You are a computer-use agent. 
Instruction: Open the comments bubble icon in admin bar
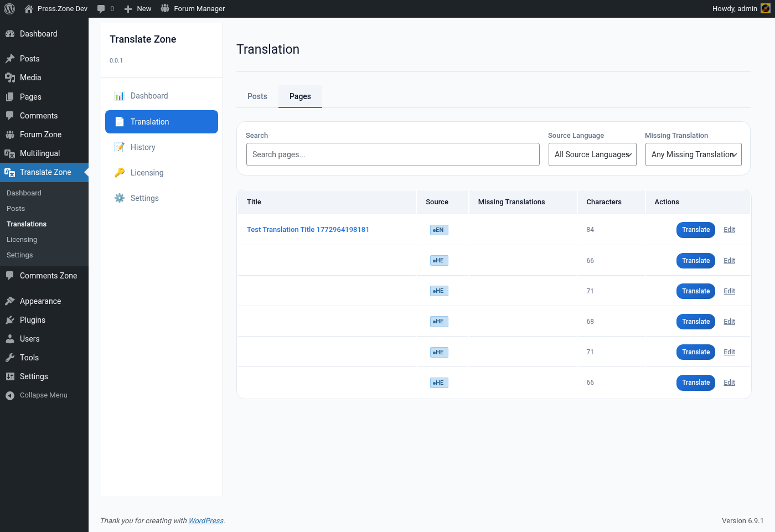[x=101, y=9]
